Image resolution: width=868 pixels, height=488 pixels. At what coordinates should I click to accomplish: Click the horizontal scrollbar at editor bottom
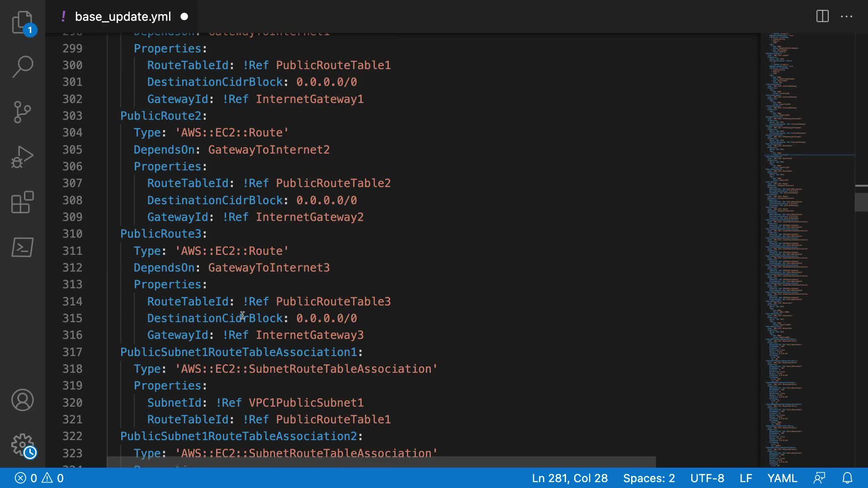[381, 462]
